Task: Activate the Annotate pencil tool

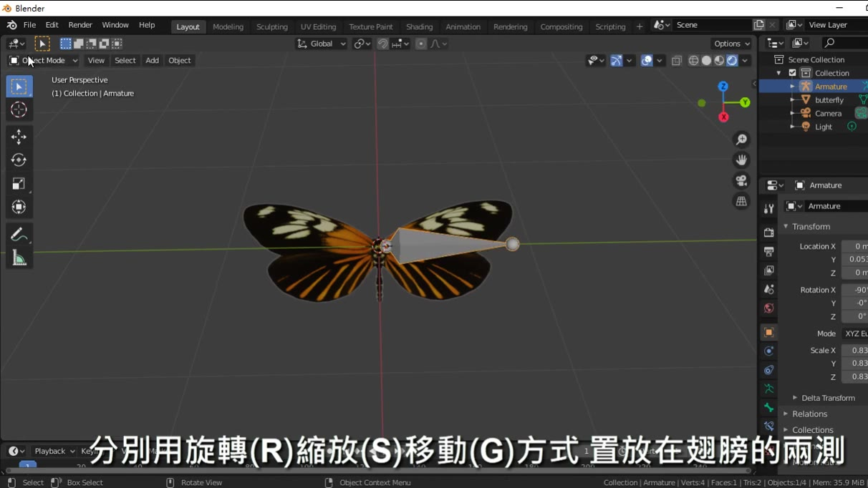Action: pyautogui.click(x=19, y=235)
